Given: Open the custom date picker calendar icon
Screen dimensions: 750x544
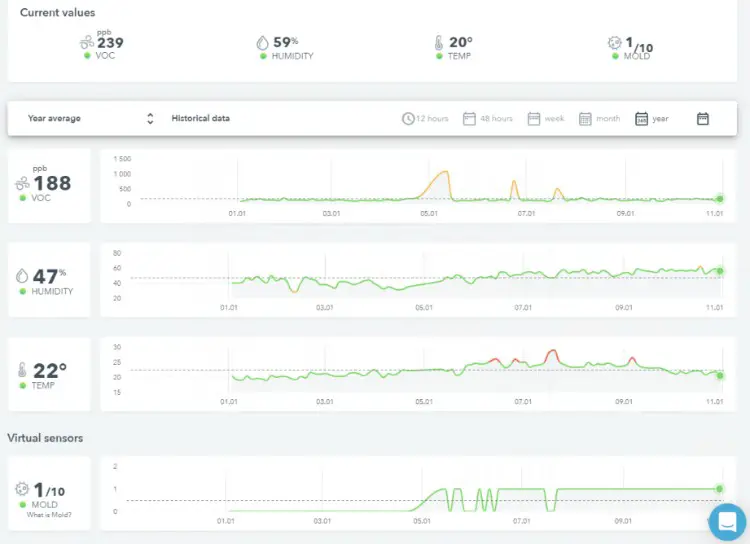Looking at the screenshot, I should (703, 119).
